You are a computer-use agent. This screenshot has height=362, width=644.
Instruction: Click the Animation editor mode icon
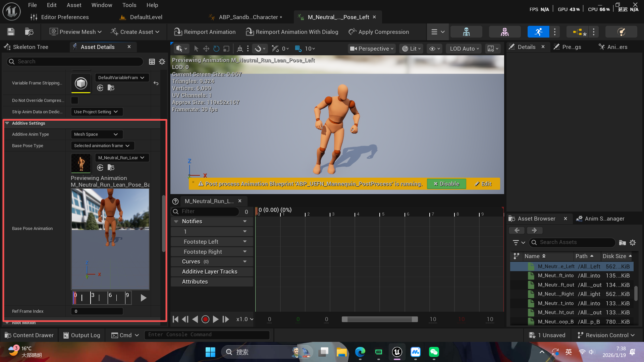click(x=538, y=32)
